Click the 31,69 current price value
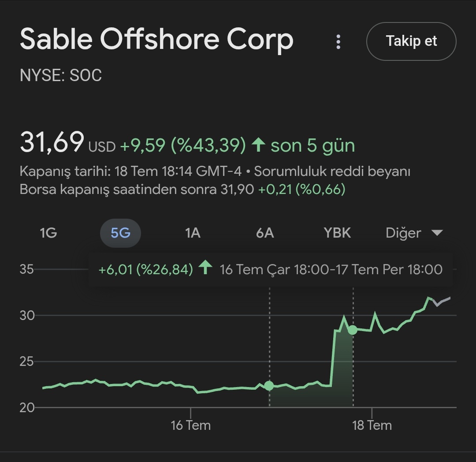The height and width of the screenshot is (462, 476). point(52,142)
